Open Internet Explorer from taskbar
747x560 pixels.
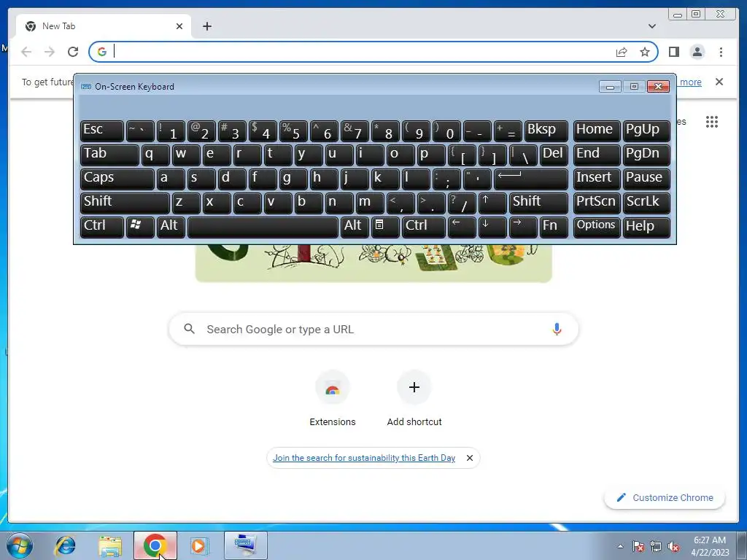[65, 545]
